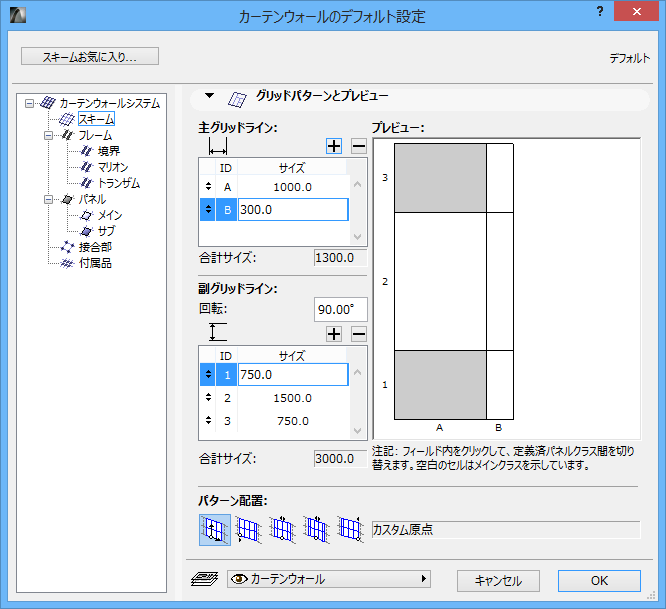Viewport: 666px width, 609px height.
Task: Click the horizontal dimension icon under 主グリッドライン
Action: click(218, 146)
